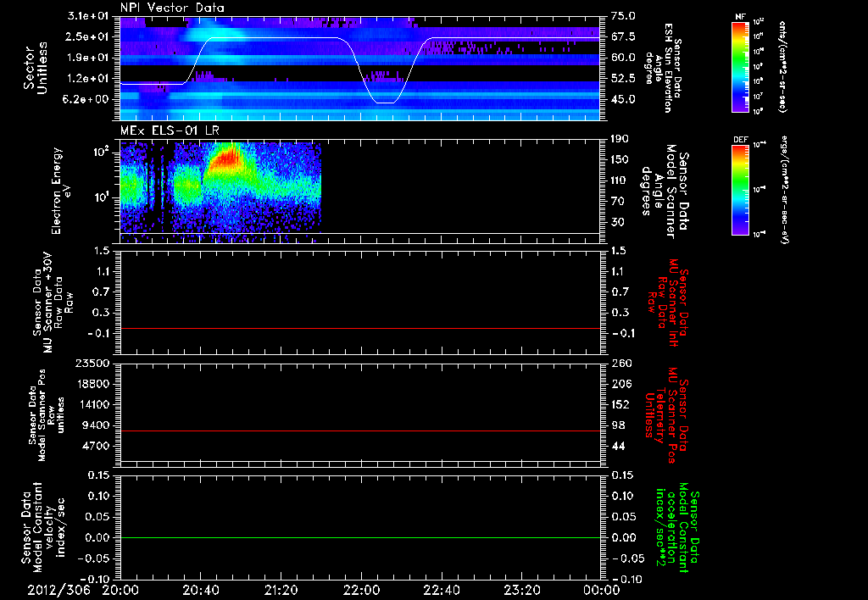Screen dimensions: 868x600
Task: Click the '21:20' time tick label
Action: tap(281, 590)
